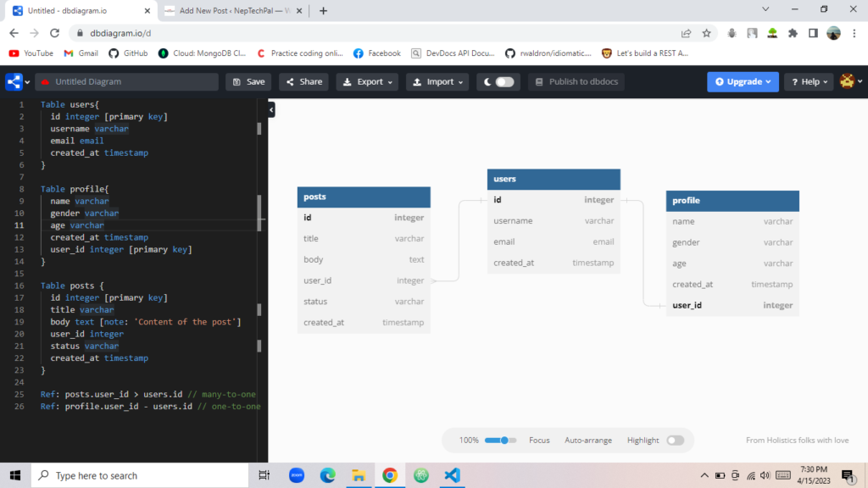868x488 pixels.
Task: Open the Let's build a REST A... bookmark
Action: [x=645, y=53]
